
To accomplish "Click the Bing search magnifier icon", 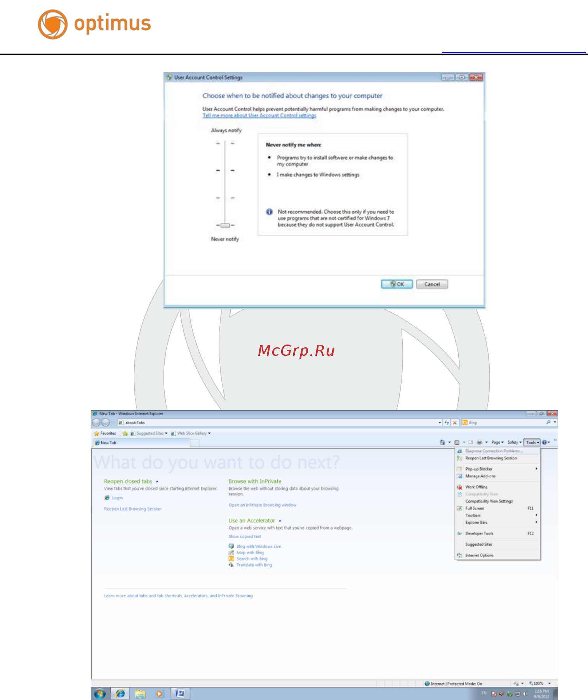I will (548, 422).
